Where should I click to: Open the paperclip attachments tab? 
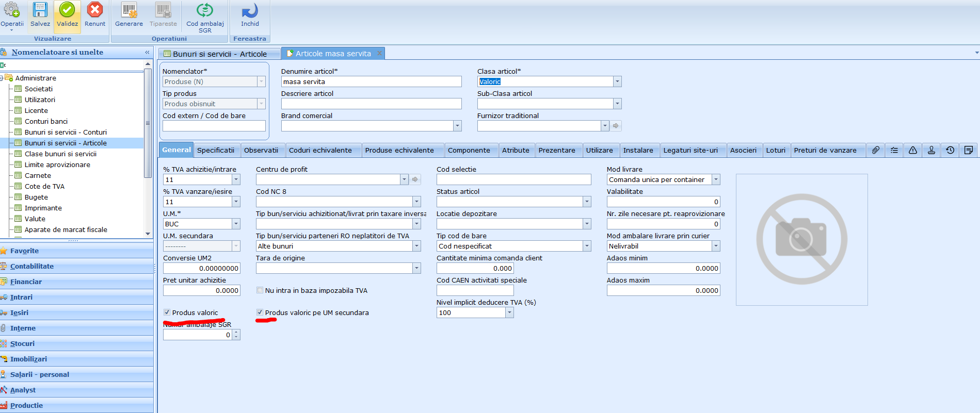pyautogui.click(x=876, y=150)
